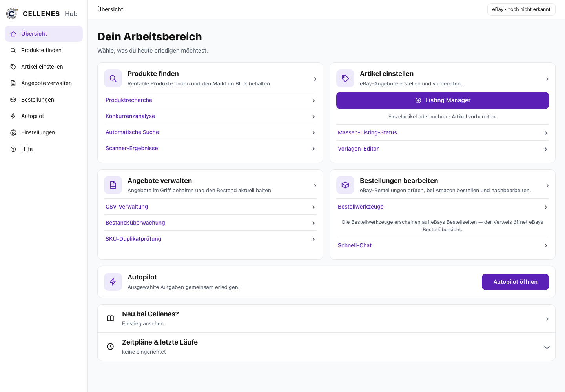The height and width of the screenshot is (392, 565).
Task: Click the tag icon tile on Artikel einstellen card
Action: pyautogui.click(x=345, y=78)
